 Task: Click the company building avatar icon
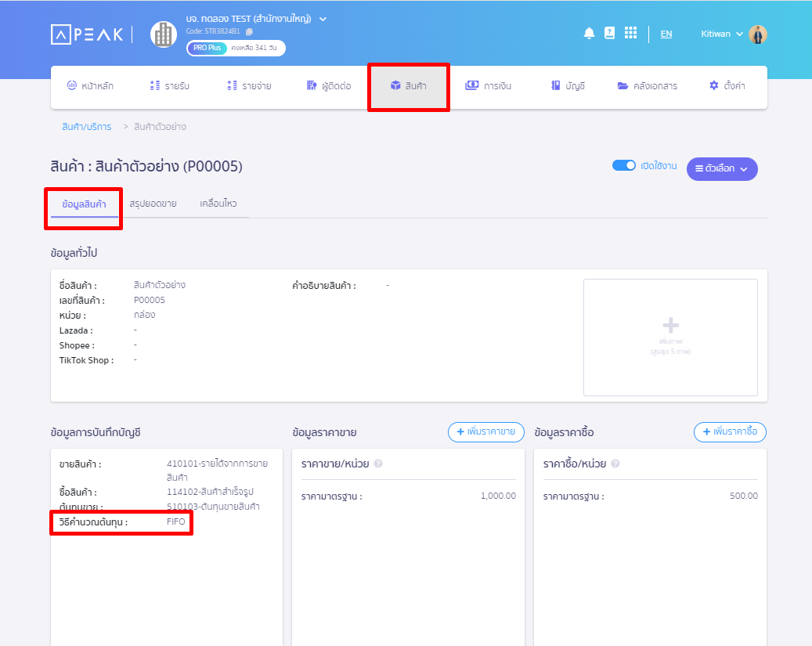click(164, 34)
